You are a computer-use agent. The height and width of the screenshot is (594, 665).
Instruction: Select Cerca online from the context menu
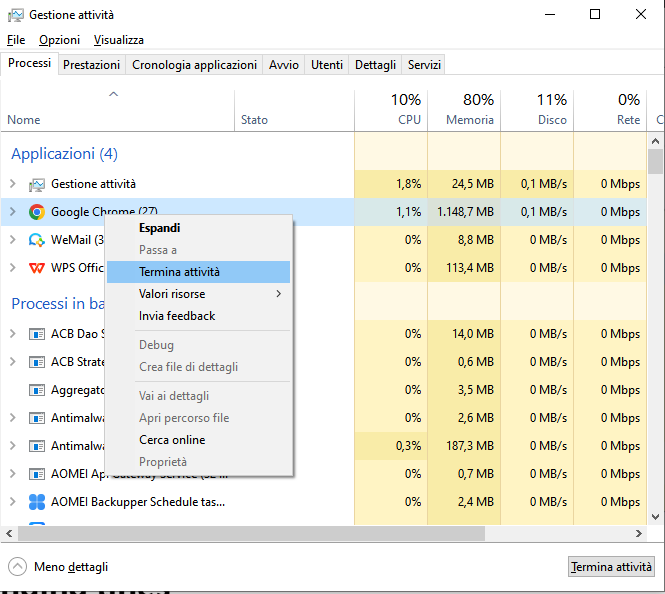(x=172, y=440)
